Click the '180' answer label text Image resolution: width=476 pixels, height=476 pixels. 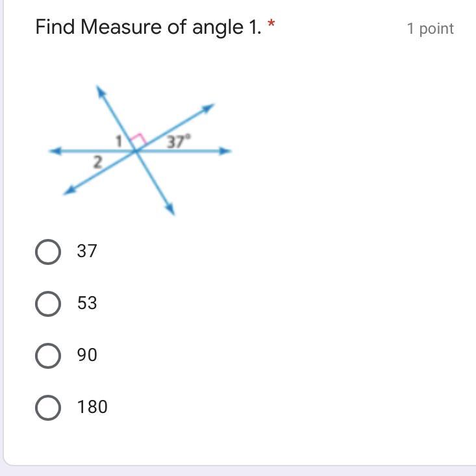(x=92, y=407)
